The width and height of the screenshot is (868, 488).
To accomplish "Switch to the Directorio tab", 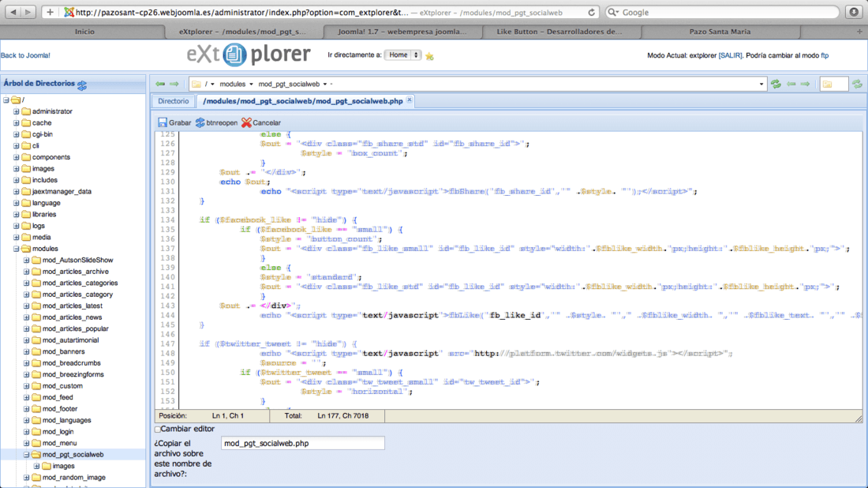I will [x=174, y=101].
